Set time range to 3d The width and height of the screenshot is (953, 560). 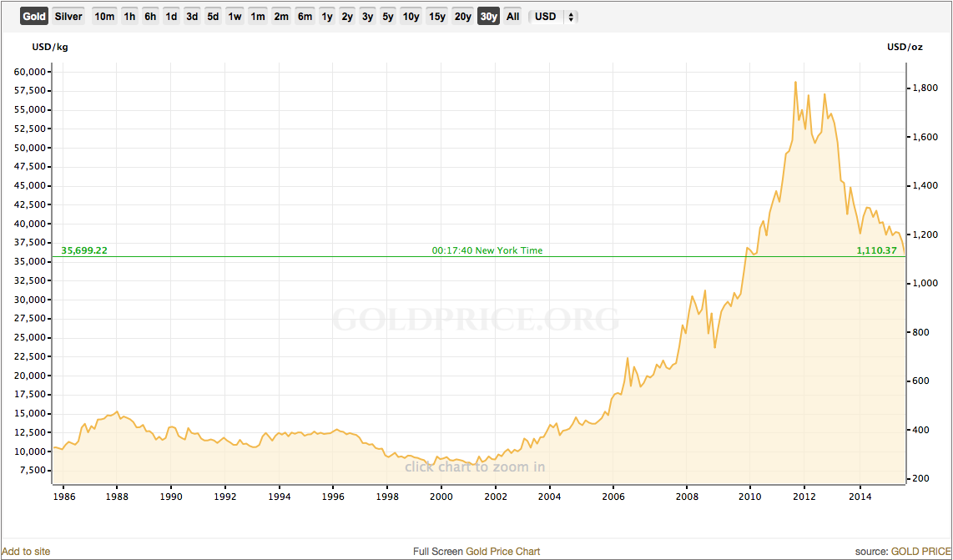[x=192, y=17]
